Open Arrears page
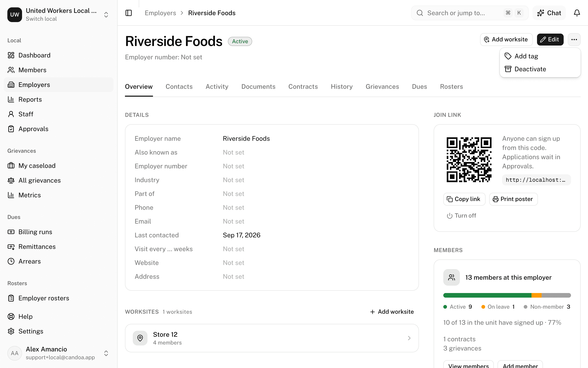Image resolution: width=588 pixels, height=368 pixels. (58, 262)
